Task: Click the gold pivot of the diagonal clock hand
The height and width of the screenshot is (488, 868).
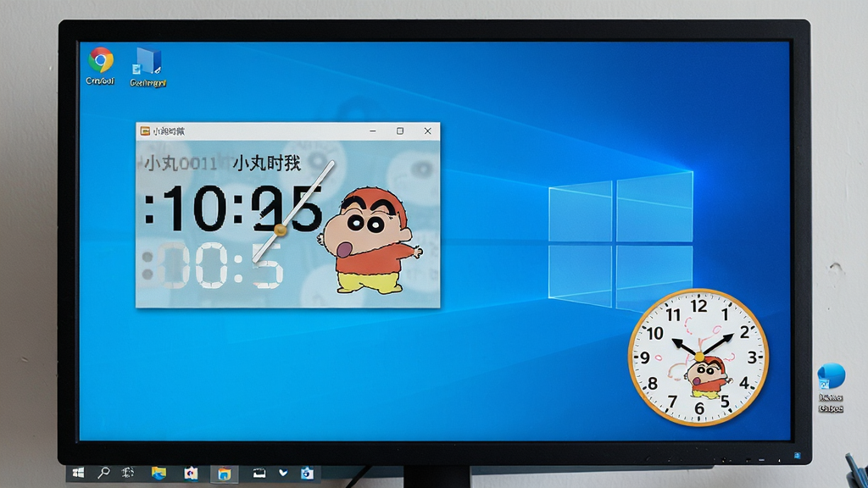Action: point(280,230)
